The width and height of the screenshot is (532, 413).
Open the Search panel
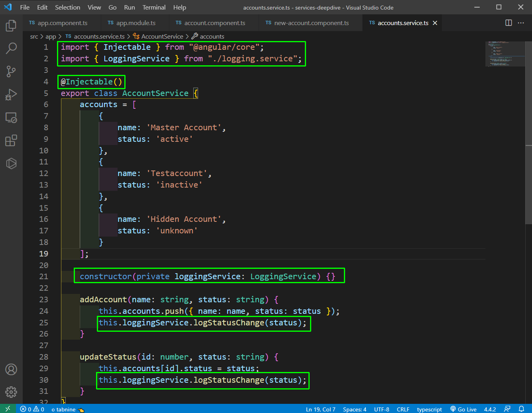(x=11, y=48)
